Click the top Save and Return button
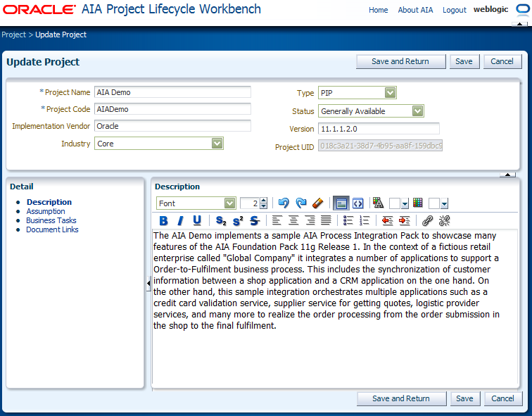Viewport: 532px width, 416px height. [400, 62]
